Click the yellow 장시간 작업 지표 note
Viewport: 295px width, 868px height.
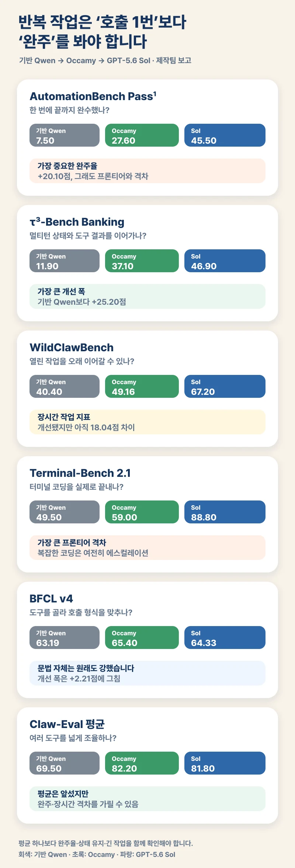coord(147,422)
